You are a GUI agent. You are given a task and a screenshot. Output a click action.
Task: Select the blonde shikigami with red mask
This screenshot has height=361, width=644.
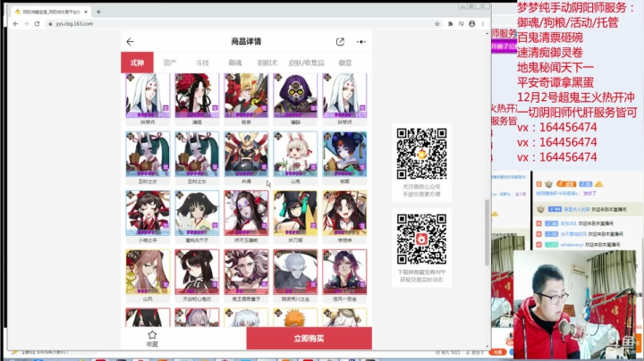pyautogui.click(x=246, y=99)
